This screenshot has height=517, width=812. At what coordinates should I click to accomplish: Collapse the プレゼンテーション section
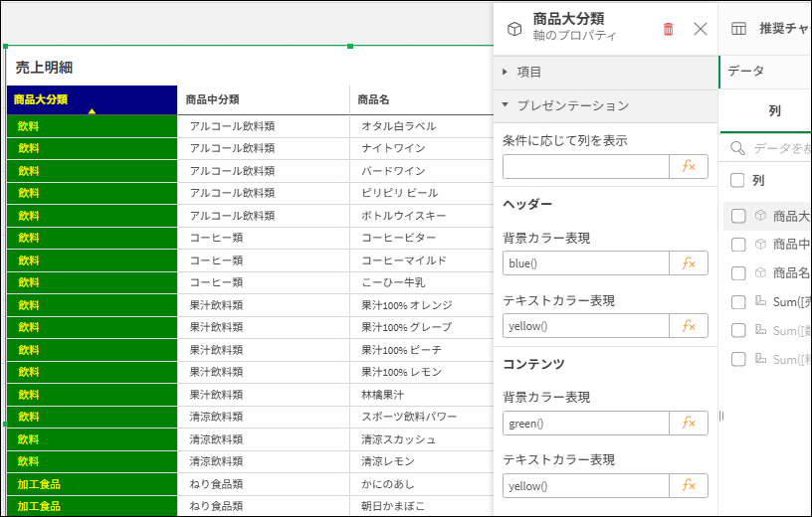[506, 104]
